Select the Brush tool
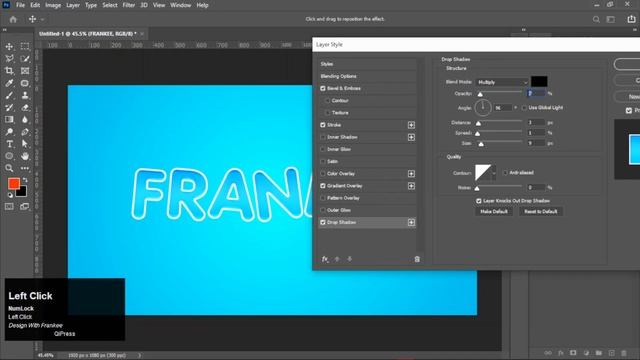 coord(9,96)
